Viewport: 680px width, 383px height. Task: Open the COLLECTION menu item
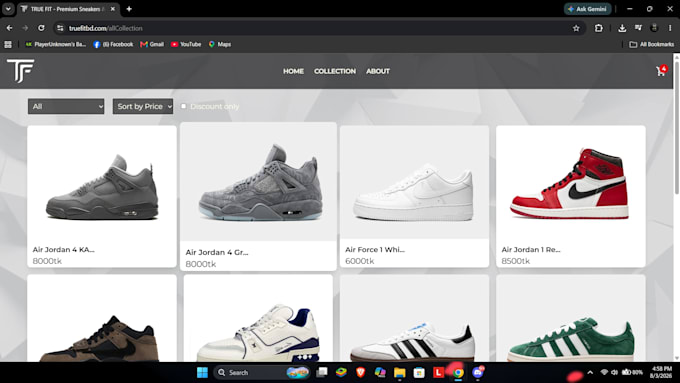point(335,71)
